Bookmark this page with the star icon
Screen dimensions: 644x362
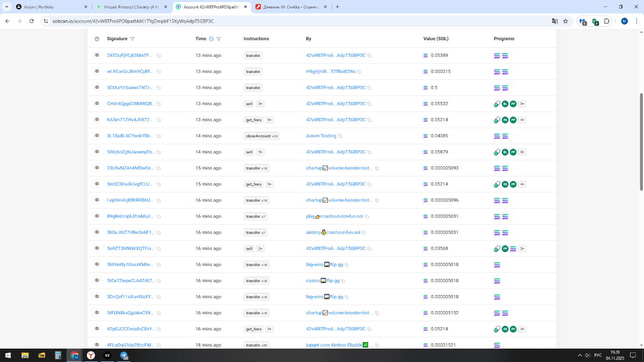(566, 21)
